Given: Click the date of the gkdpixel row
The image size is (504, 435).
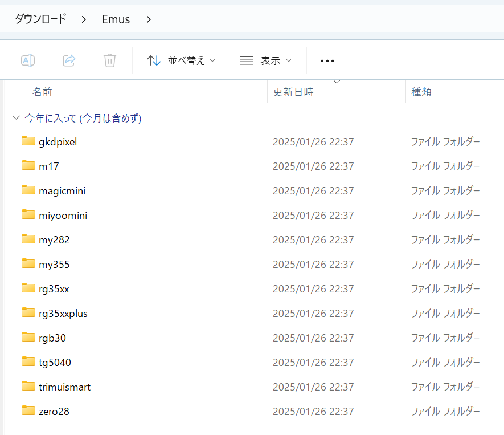Looking at the screenshot, I should pyautogui.click(x=313, y=142).
